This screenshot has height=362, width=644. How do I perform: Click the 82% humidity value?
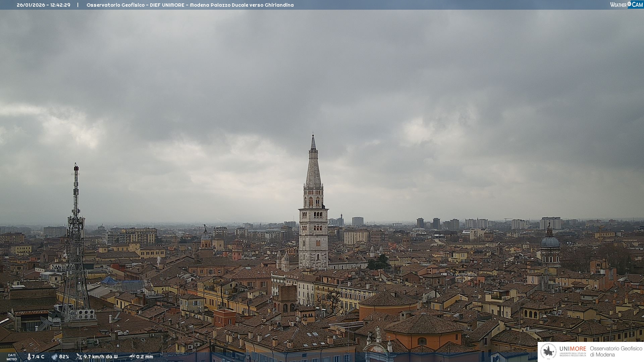(64, 357)
